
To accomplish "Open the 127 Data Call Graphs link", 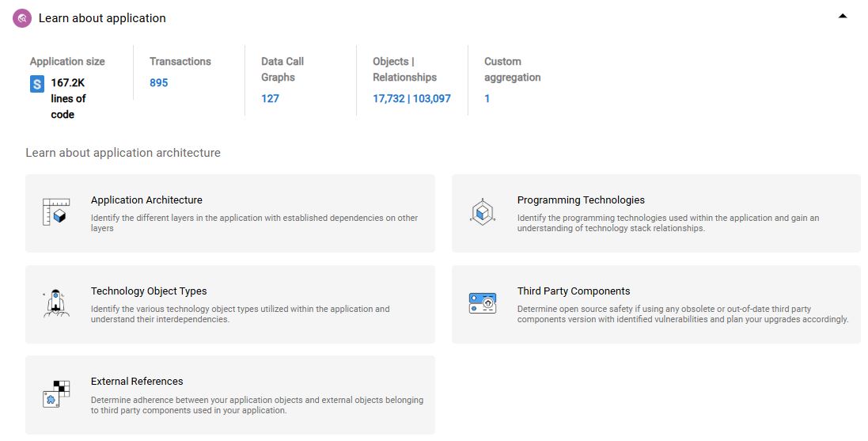I will coord(270,99).
